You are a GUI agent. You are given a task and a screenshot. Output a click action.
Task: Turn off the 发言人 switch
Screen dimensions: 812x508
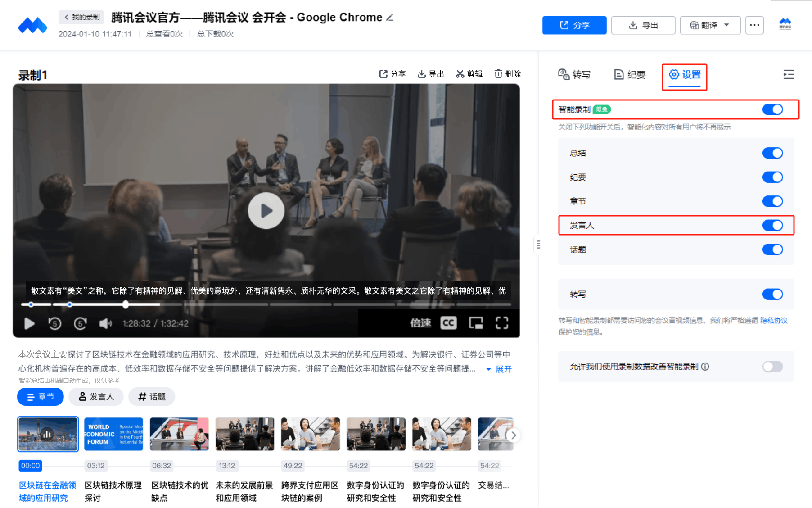click(772, 225)
